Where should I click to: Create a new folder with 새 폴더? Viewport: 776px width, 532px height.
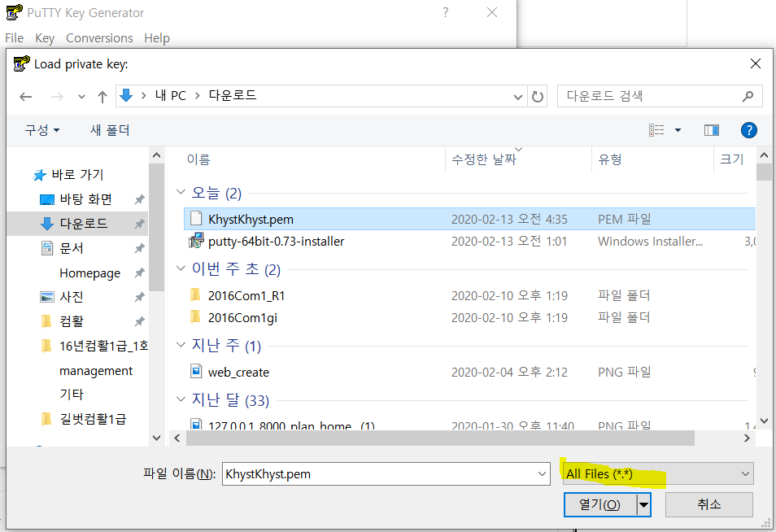tap(110, 130)
